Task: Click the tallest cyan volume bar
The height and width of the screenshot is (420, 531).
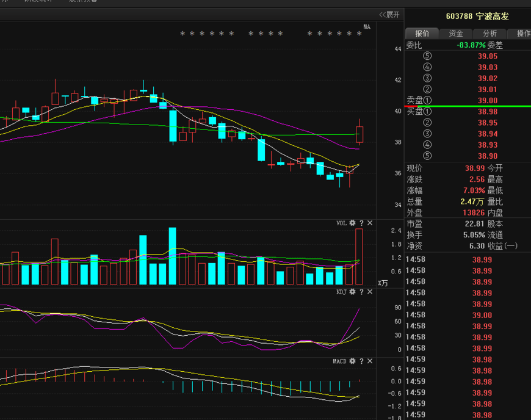Action: [x=172, y=256]
